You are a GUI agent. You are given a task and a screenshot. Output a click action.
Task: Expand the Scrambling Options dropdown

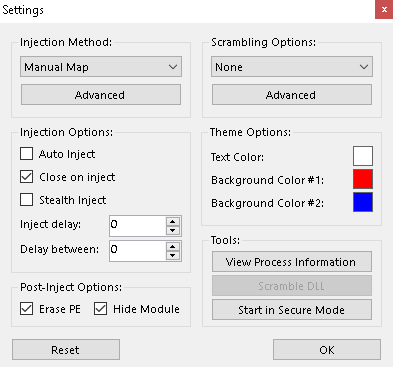click(x=292, y=67)
